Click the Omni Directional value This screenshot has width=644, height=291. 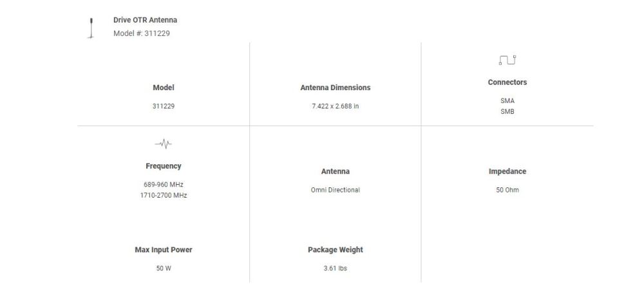336,190
